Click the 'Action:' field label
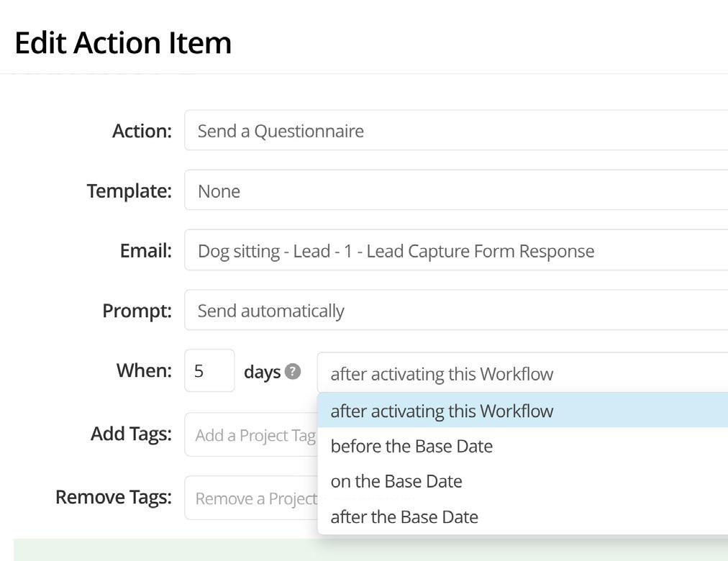This screenshot has width=728, height=561. coord(142,131)
